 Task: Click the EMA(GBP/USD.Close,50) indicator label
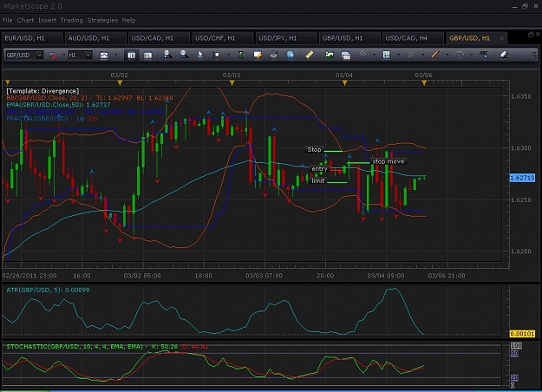pyautogui.click(x=58, y=105)
